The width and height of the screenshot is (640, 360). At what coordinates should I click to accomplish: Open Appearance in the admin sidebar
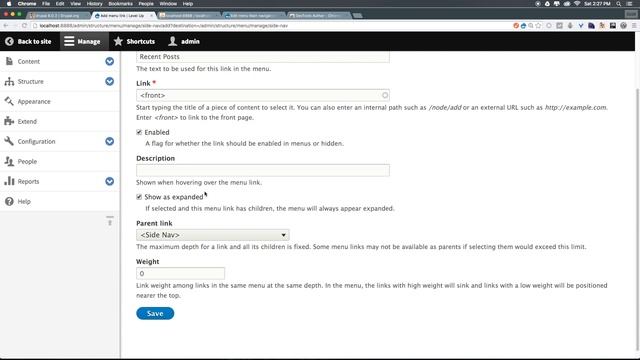(x=34, y=101)
